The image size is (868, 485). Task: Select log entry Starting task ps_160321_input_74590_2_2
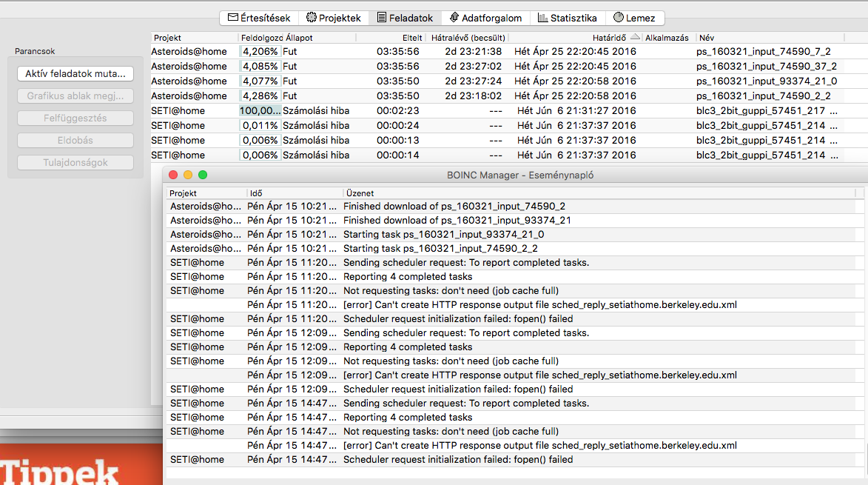511,249
